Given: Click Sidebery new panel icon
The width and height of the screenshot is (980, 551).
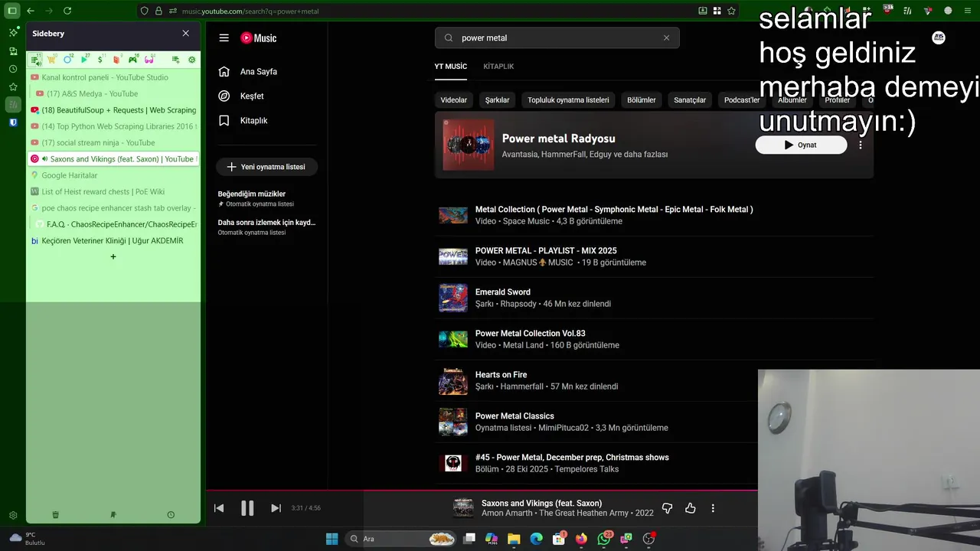Looking at the screenshot, I should coord(175,60).
